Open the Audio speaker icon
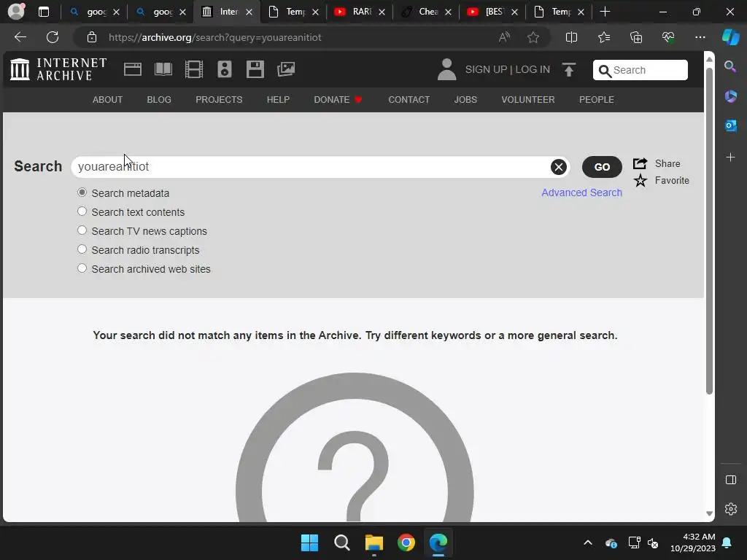The width and height of the screenshot is (747, 560). 225,69
